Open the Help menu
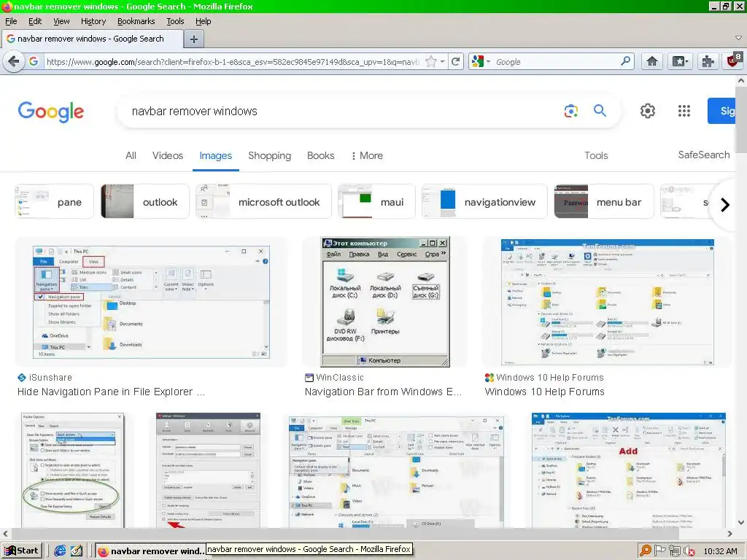This screenshot has width=747, height=560. [203, 21]
